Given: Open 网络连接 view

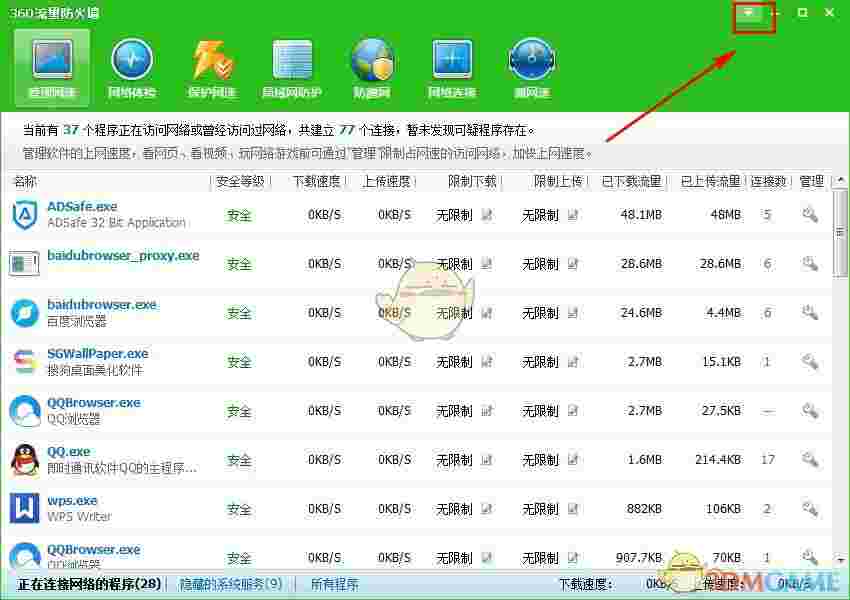Looking at the screenshot, I should pyautogui.click(x=452, y=68).
